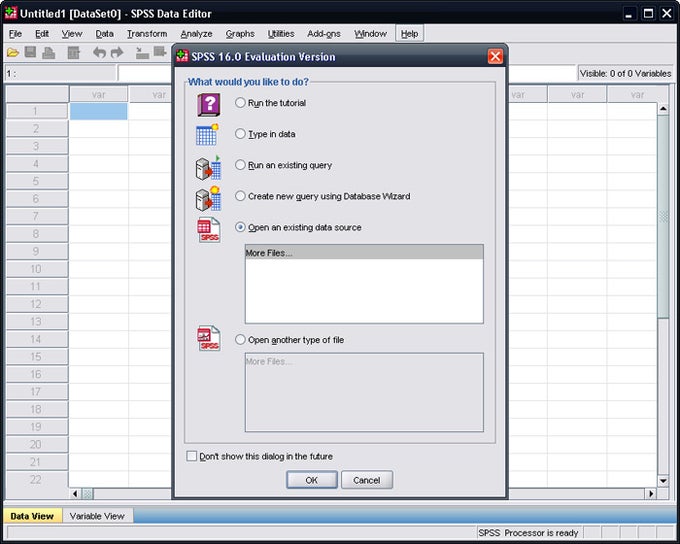Click the SPSS another file type icon
Screen dimensions: 680x544
pos(209,338)
